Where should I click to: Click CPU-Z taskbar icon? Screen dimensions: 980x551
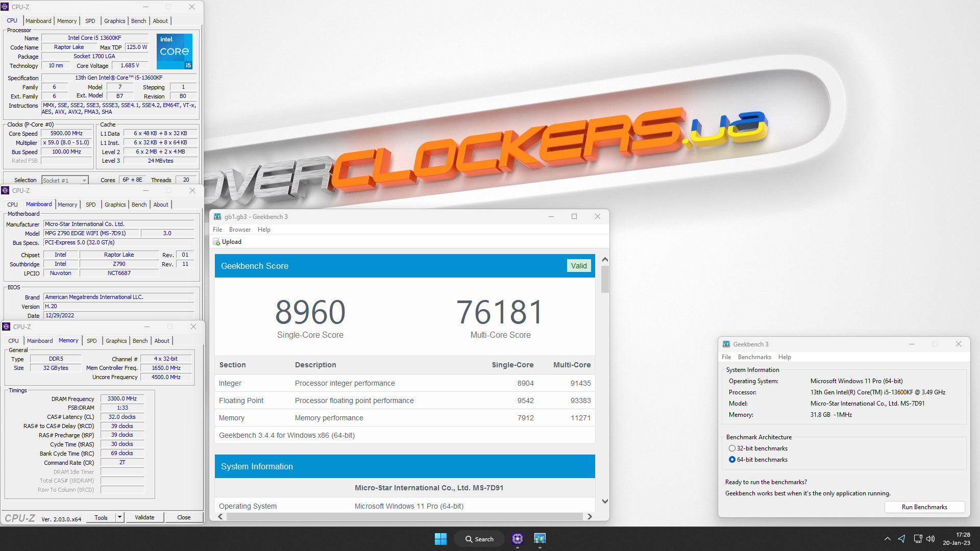tap(518, 539)
